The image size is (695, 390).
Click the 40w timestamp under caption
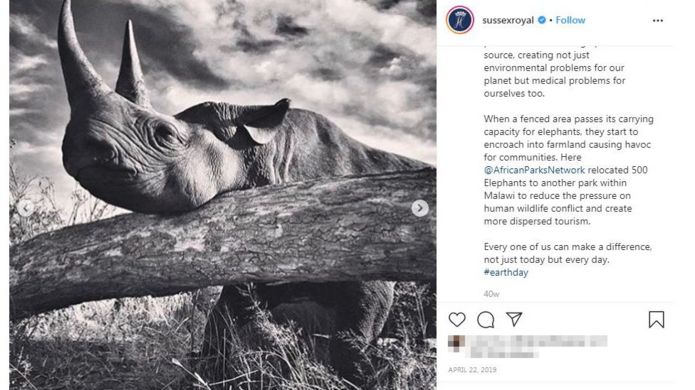[x=491, y=294]
